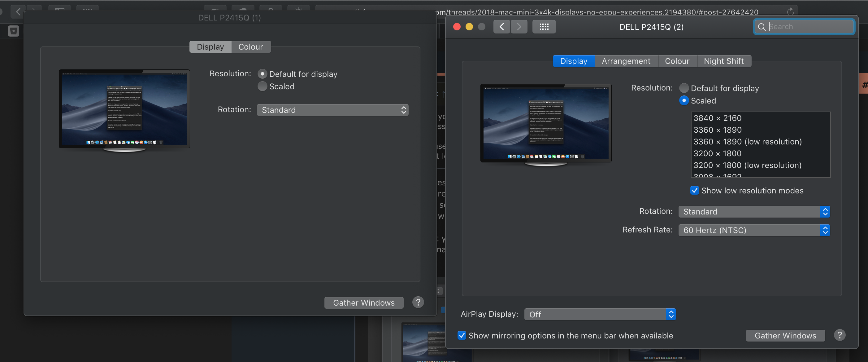Reload the page in Safari

[790, 11]
